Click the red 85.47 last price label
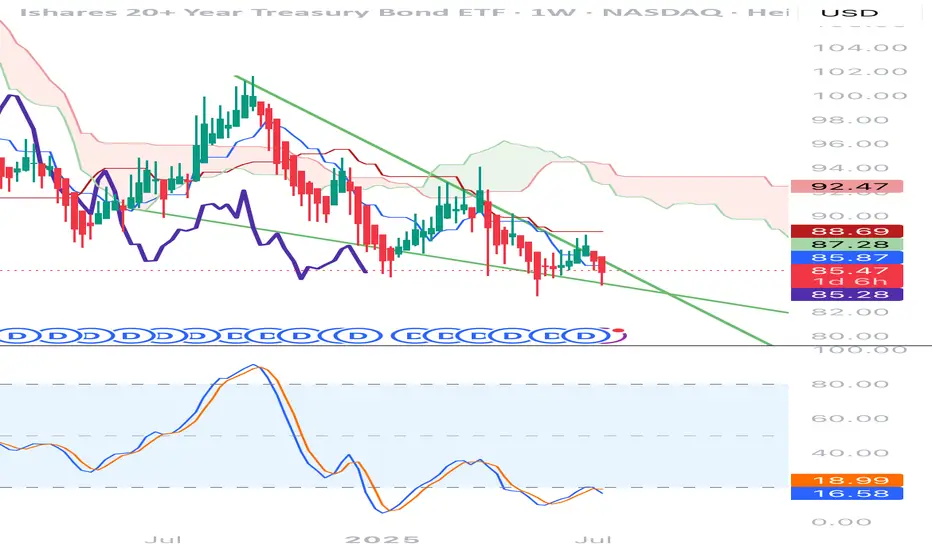 (x=847, y=271)
